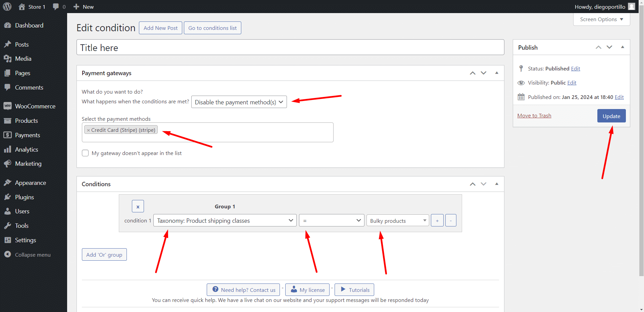Open the '+ New' admin bar menu
Screen dimensions: 644x312
[x=83, y=6]
